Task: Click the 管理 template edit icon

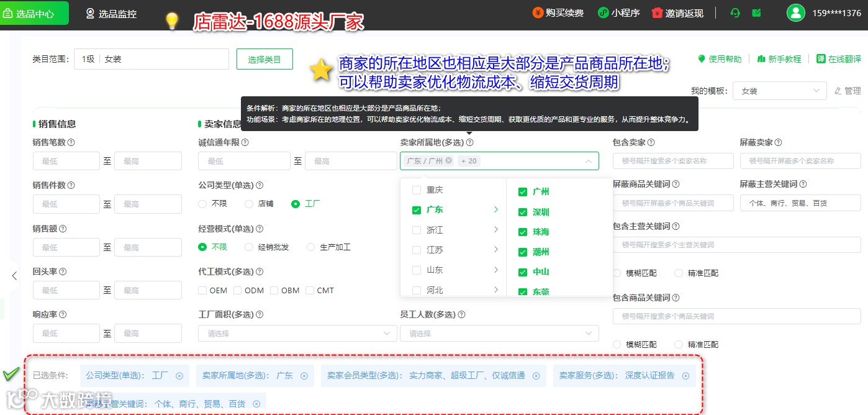Action: pos(838,91)
